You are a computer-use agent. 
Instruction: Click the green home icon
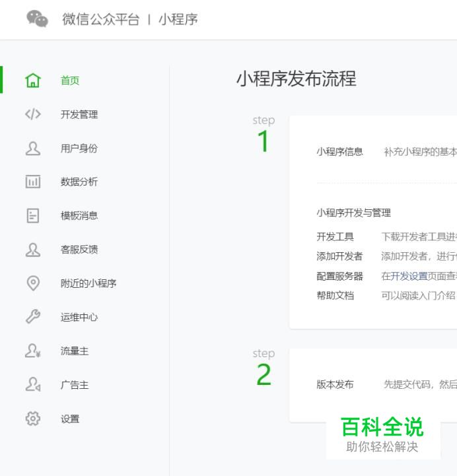pos(33,81)
